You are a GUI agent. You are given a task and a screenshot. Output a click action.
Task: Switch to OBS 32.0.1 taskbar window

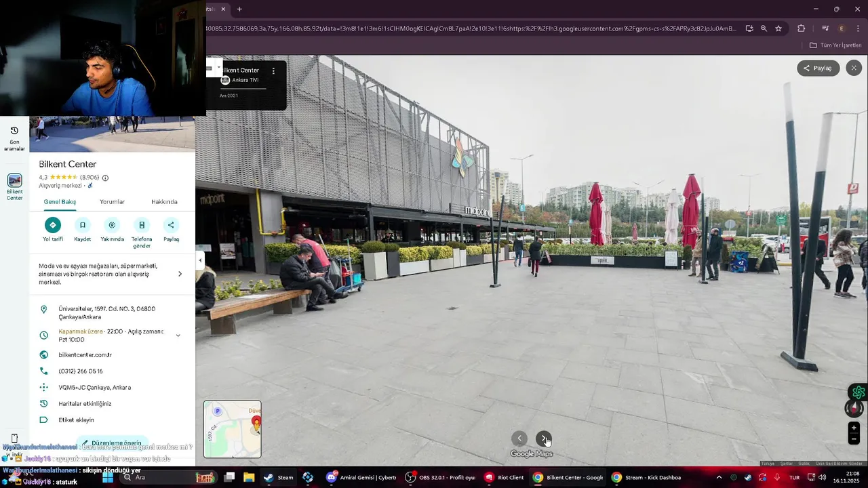point(441,477)
